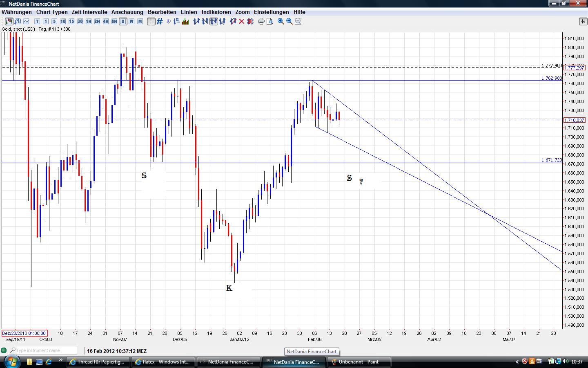
Task: Open the Indikatoren menu
Action: [x=216, y=12]
